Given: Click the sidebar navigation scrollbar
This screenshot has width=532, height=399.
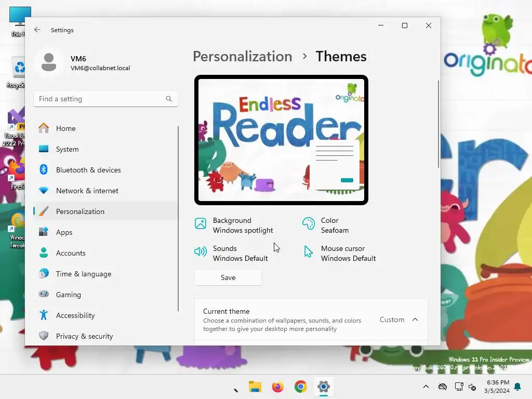Looking at the screenshot, I should (x=178, y=219).
